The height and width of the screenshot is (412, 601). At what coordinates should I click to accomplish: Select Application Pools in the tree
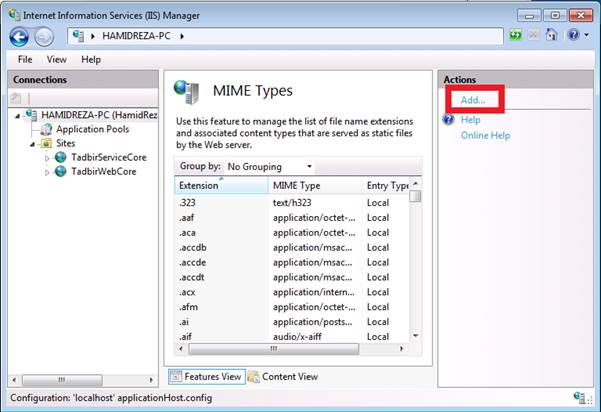coord(92,129)
